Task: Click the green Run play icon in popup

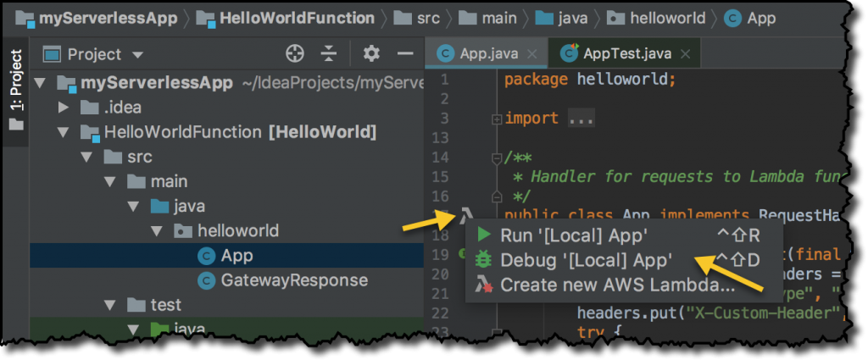Action: [x=484, y=235]
